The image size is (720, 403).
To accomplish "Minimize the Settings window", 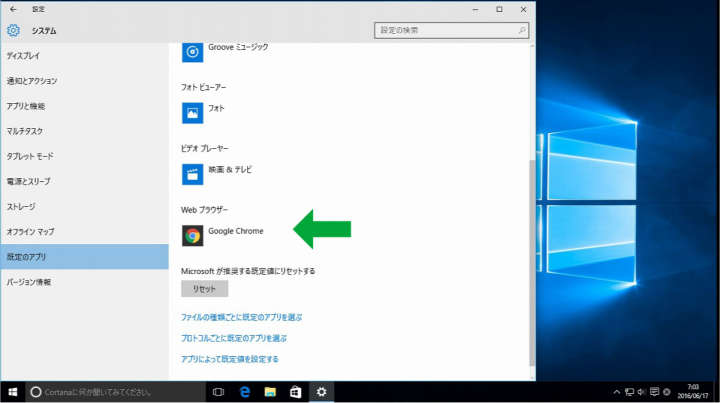I will pyautogui.click(x=475, y=9).
